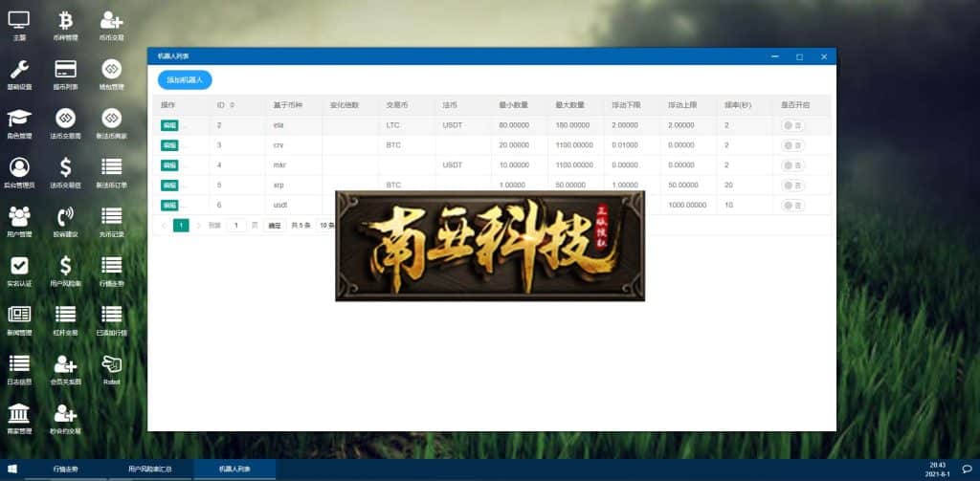The width and height of the screenshot is (980, 481).
Task: Switch to 行情走势 taskbar tab
Action: [65, 469]
